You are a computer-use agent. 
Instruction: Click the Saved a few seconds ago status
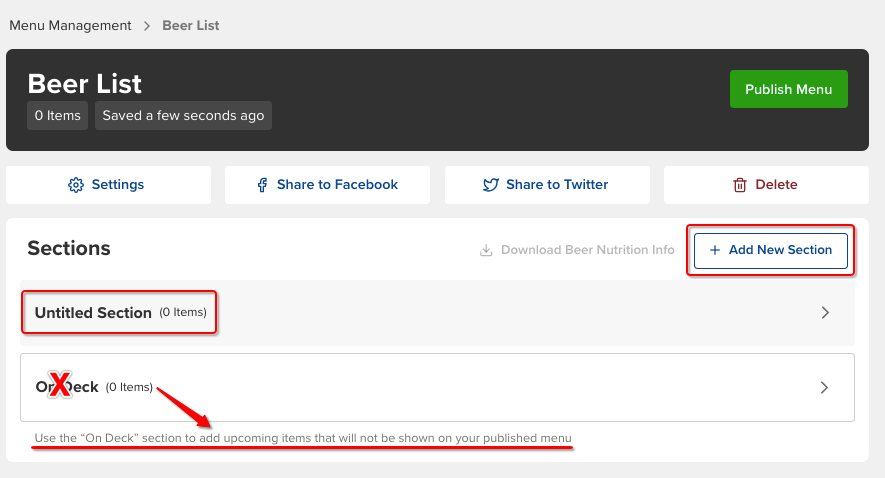183,116
